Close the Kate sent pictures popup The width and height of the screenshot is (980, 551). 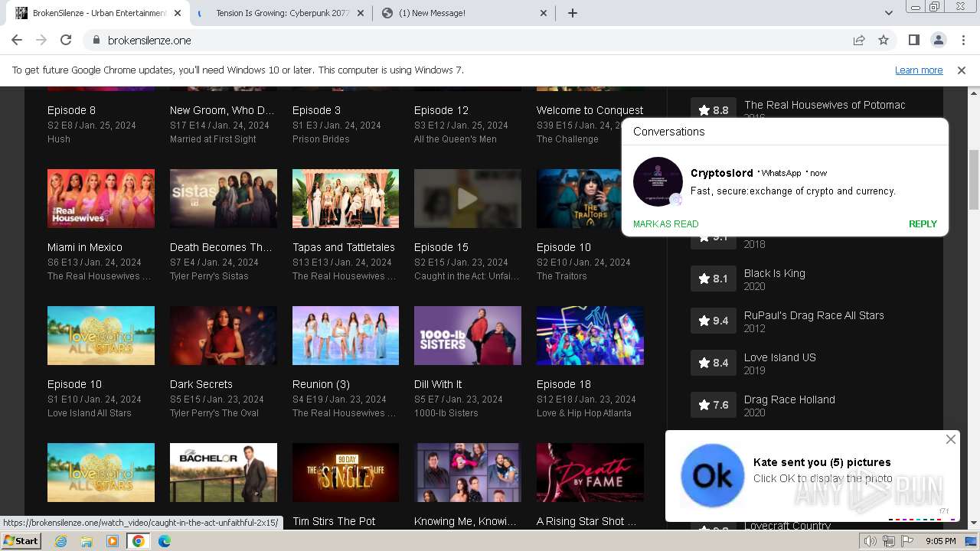click(x=950, y=439)
